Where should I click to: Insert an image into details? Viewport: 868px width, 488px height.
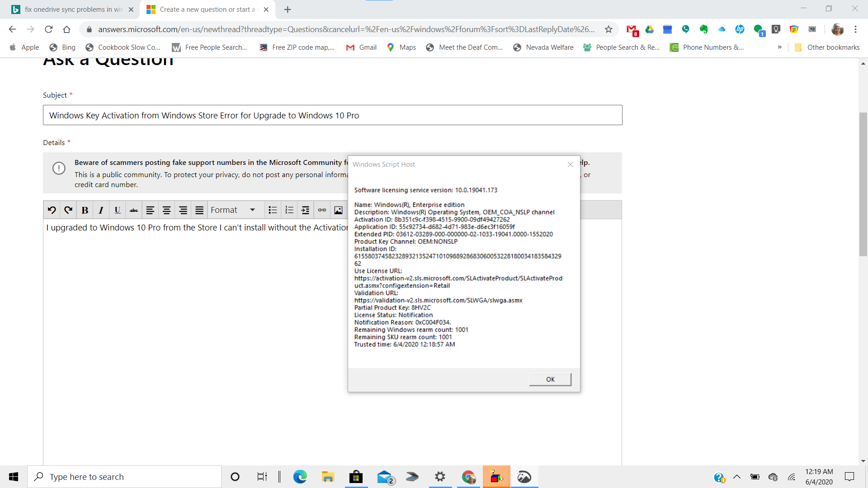tap(338, 210)
